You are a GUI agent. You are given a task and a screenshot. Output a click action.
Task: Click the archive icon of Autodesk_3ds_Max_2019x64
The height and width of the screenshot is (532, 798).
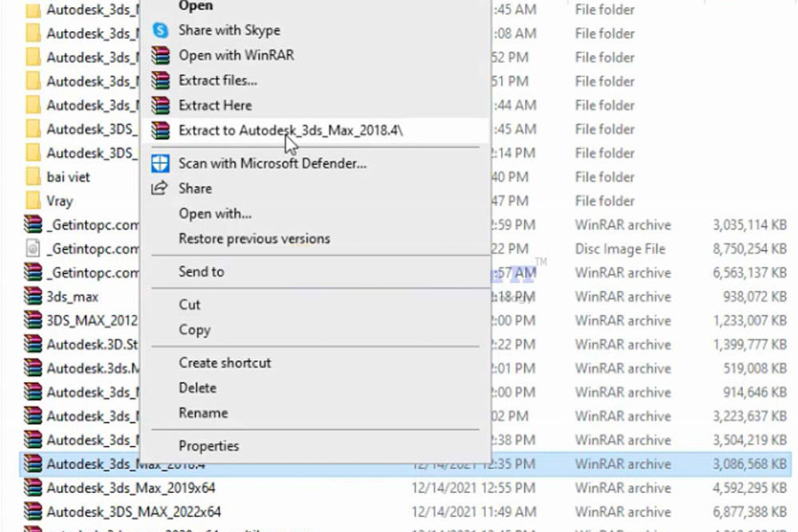coord(33,489)
